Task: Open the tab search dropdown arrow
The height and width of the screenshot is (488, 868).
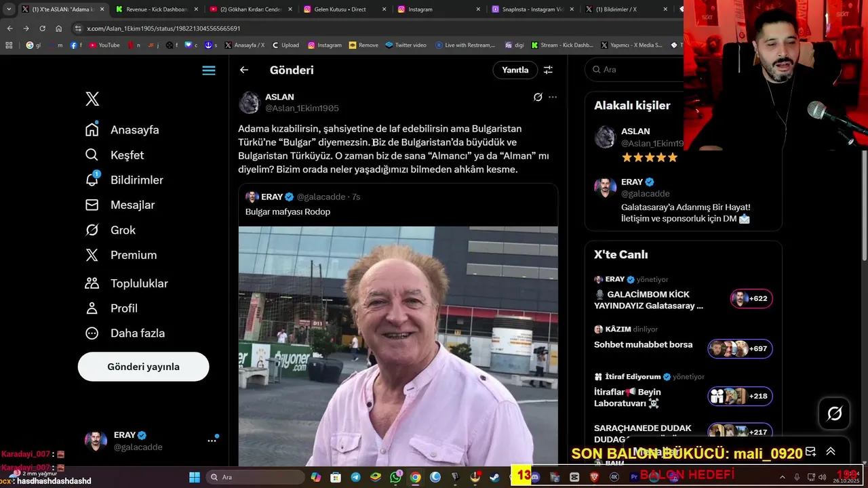Action: (x=9, y=9)
